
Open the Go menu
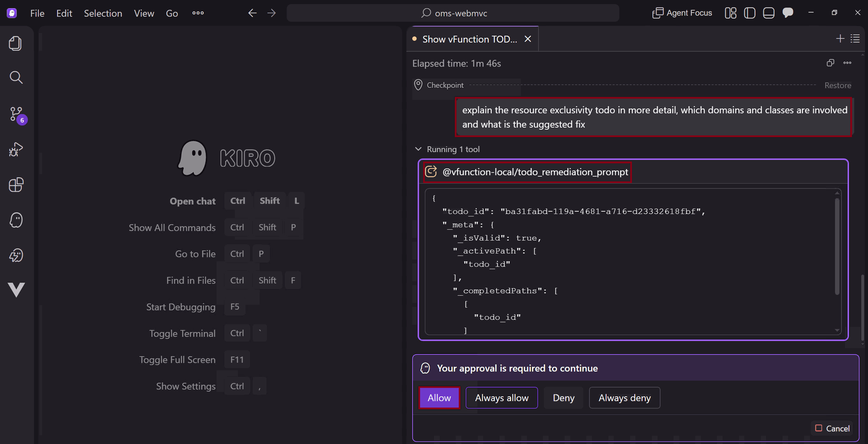(172, 13)
